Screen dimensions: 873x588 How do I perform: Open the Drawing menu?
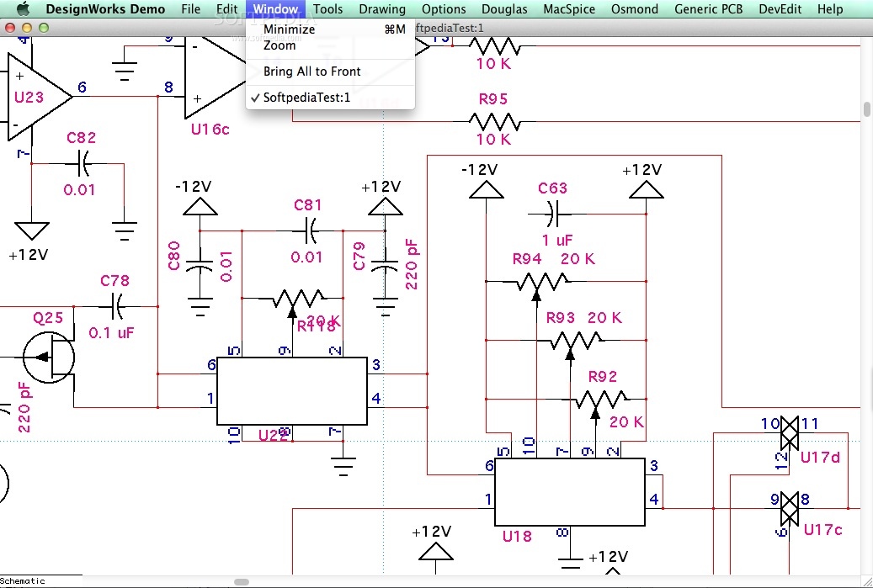[382, 9]
